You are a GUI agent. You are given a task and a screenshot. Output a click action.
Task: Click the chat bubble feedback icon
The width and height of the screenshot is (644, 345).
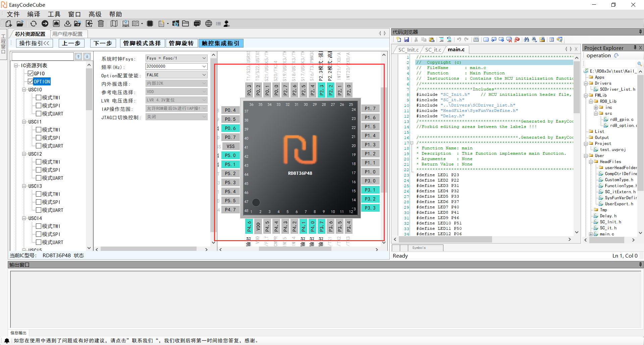pyautogui.click(x=197, y=23)
